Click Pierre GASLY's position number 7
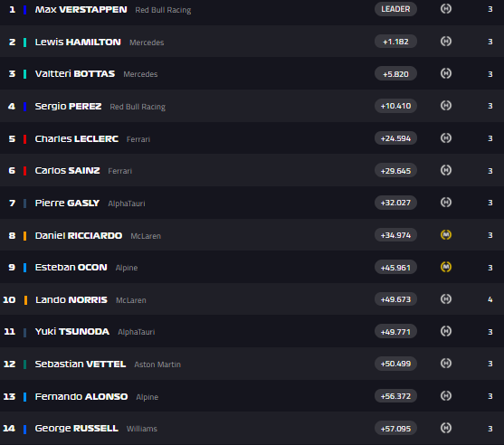 pos(12,204)
